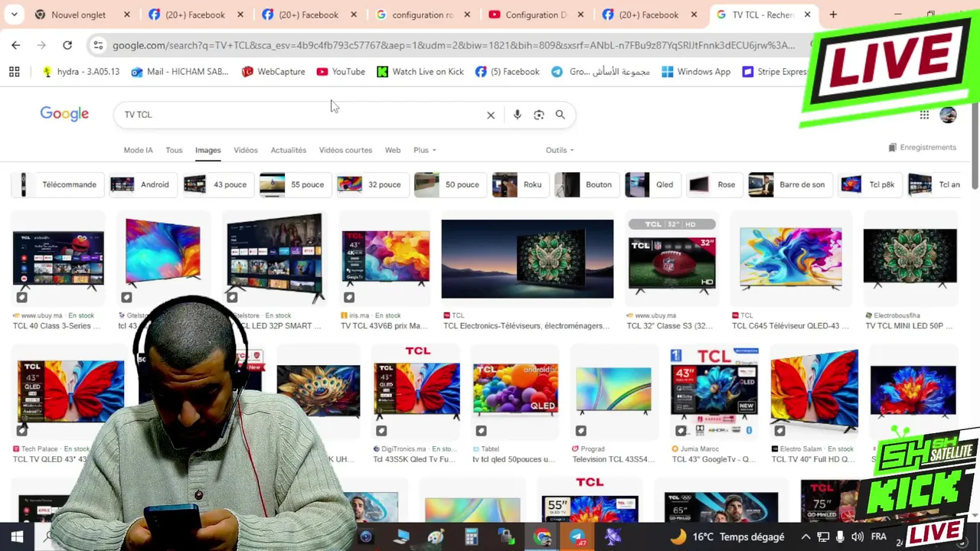Select the Vidéos courtes results tab
Viewport: 980px width, 551px height.
pyautogui.click(x=345, y=150)
